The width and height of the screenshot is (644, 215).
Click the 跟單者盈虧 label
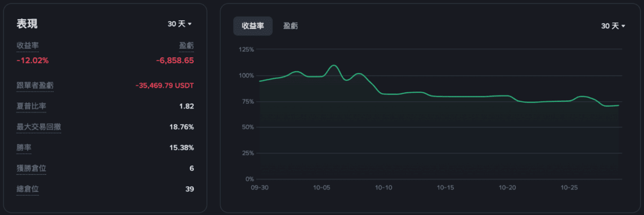[x=35, y=86]
